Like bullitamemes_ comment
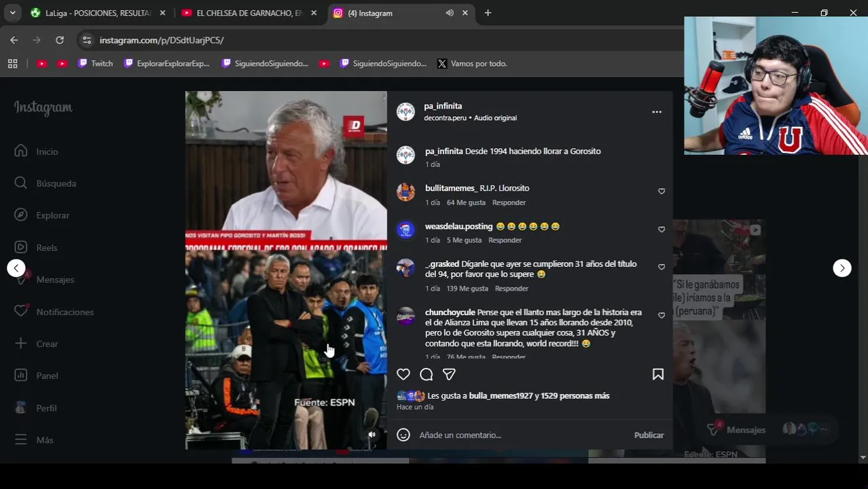 pos(662,192)
